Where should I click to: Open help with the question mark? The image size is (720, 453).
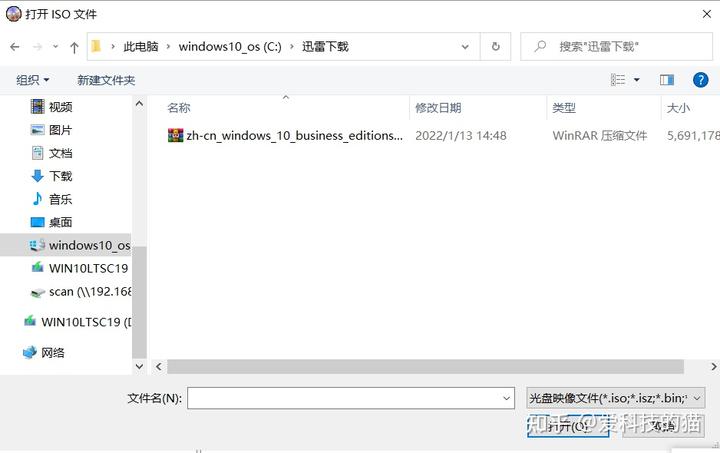[x=700, y=80]
